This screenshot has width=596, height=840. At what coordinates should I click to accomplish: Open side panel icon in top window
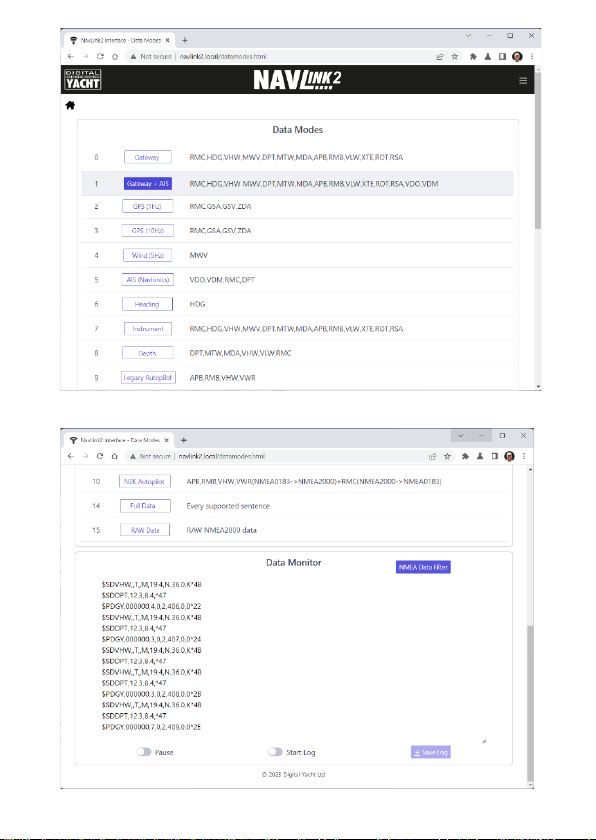[x=502, y=56]
